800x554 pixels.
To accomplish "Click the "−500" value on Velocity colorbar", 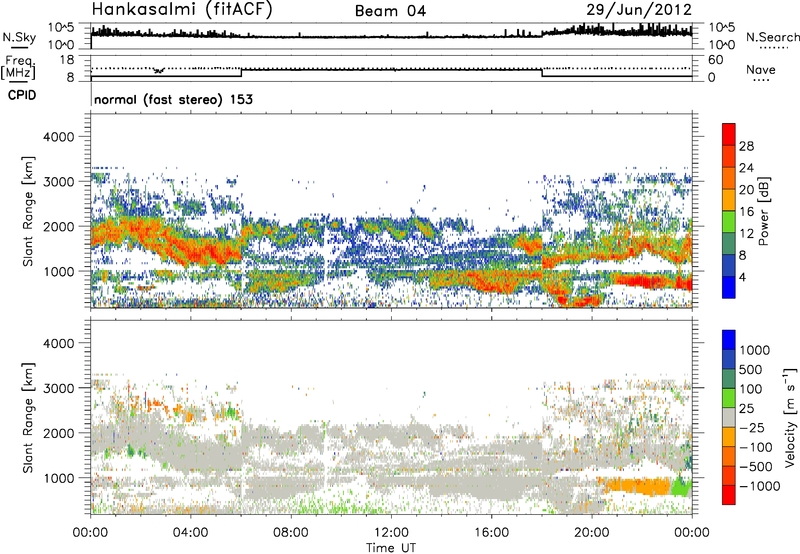I will coord(756,467).
